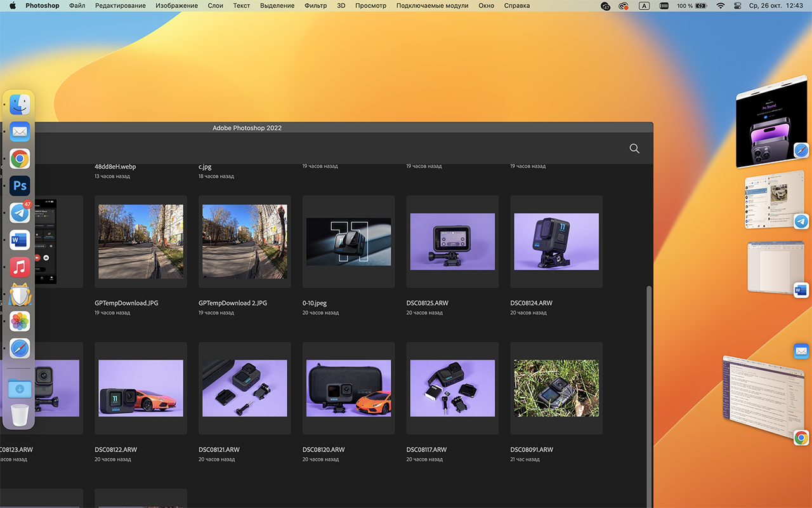Open the Wi-Fi status menu

(x=720, y=6)
